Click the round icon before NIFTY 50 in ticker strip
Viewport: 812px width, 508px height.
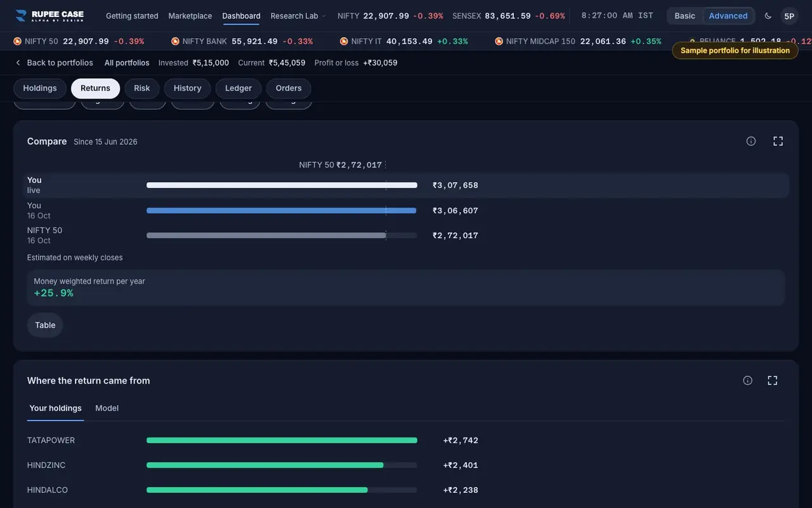click(17, 41)
